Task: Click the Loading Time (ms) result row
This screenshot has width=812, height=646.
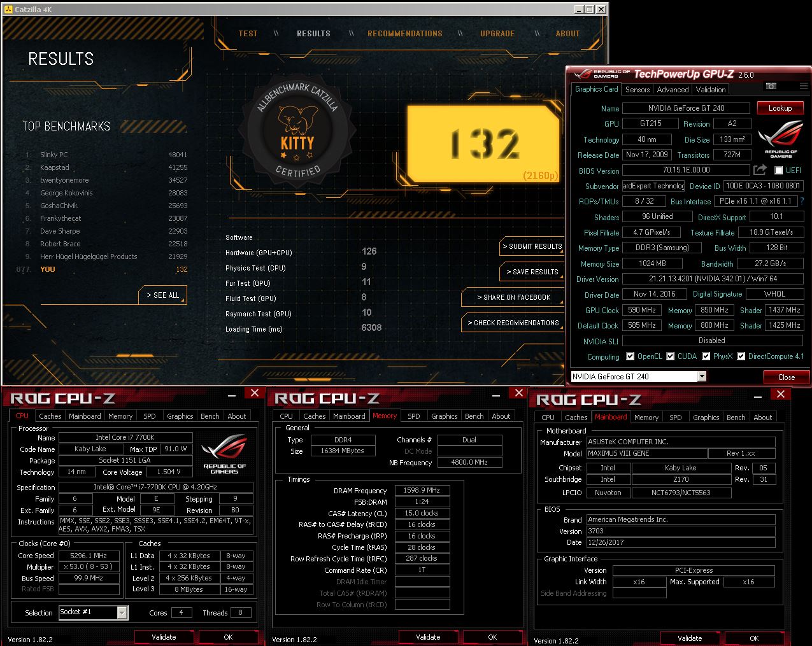Action: click(x=304, y=328)
